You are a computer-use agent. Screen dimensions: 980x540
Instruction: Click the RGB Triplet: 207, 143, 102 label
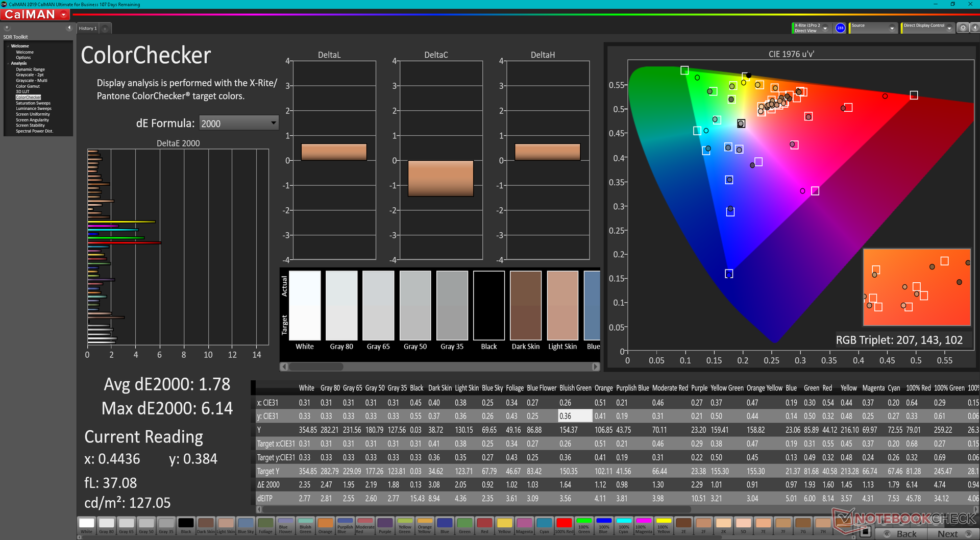point(899,340)
